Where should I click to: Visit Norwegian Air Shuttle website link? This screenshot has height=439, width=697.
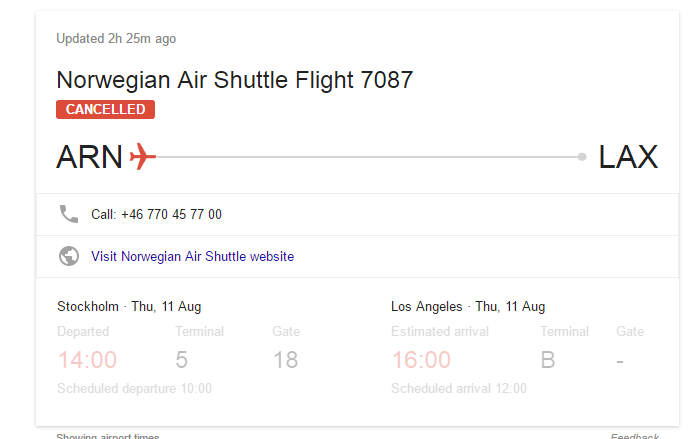coord(192,256)
